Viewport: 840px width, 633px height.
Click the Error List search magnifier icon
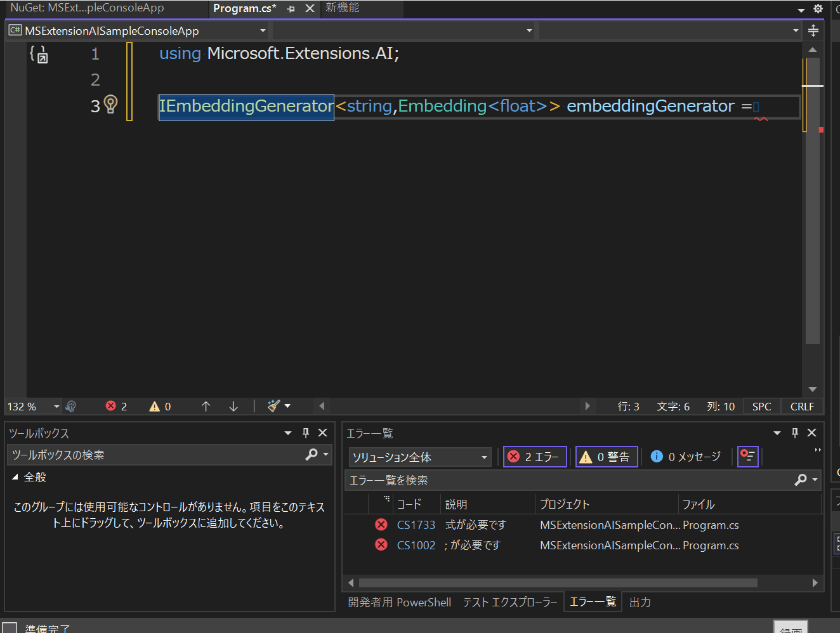pyautogui.click(x=801, y=480)
